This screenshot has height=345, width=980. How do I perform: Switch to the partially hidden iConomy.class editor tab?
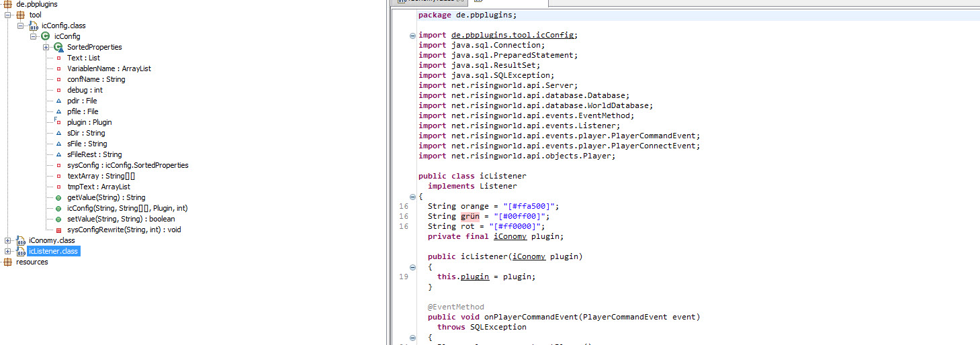click(x=430, y=3)
